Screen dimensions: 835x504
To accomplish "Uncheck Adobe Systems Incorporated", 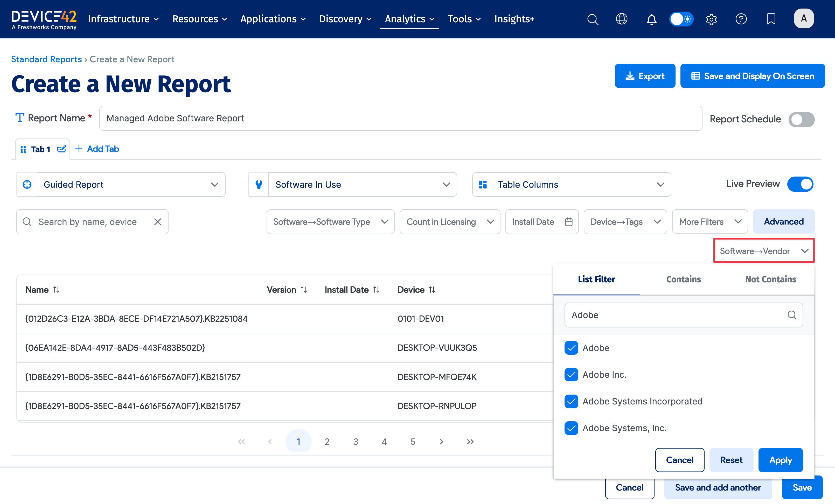I will [571, 401].
